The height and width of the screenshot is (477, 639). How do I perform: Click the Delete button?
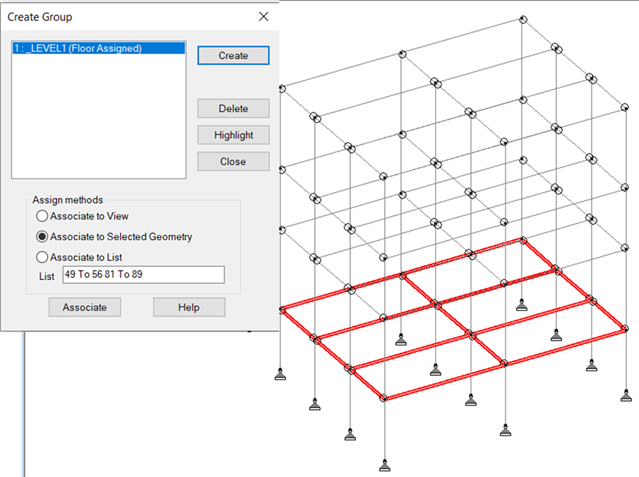point(233,108)
